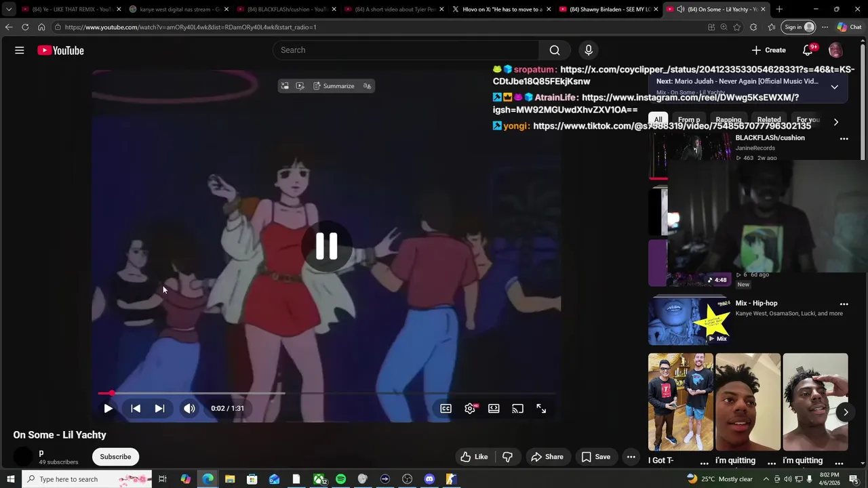Cast video to a TV device
Image resolution: width=868 pixels, height=488 pixels.
[x=517, y=409]
